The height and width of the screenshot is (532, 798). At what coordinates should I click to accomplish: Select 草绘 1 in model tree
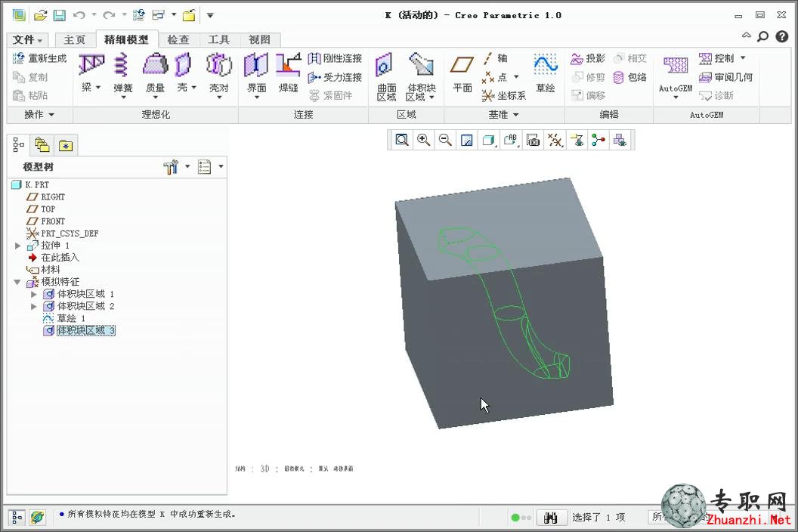64,318
